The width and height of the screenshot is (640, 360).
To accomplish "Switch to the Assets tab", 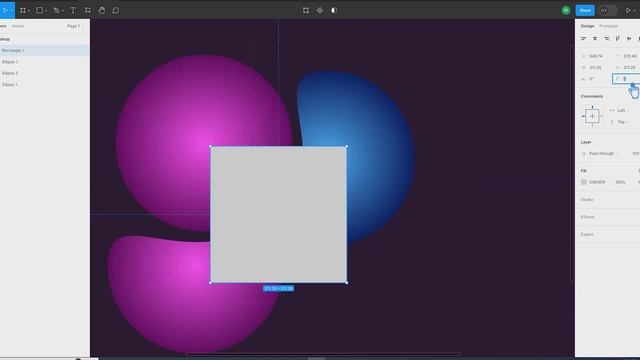I will pyautogui.click(x=18, y=26).
